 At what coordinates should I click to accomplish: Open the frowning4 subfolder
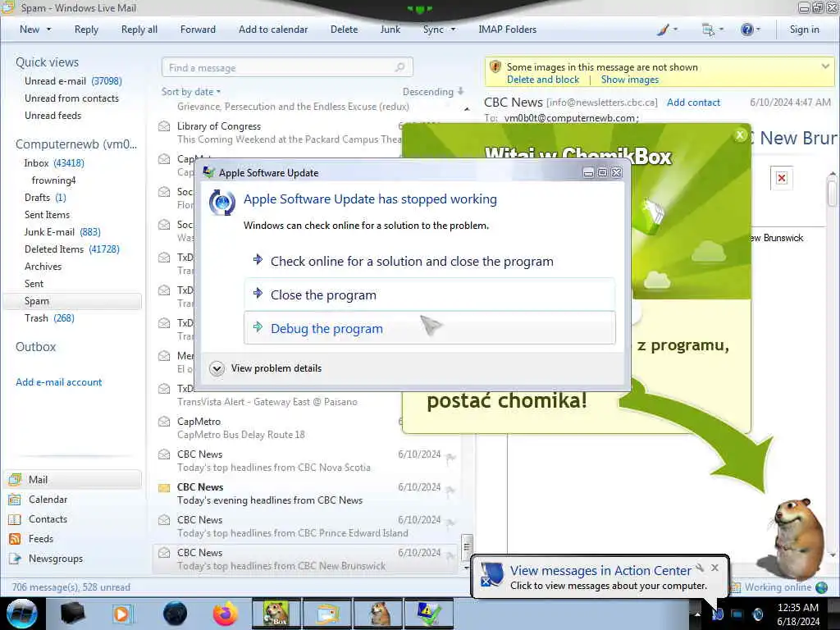pyautogui.click(x=53, y=180)
